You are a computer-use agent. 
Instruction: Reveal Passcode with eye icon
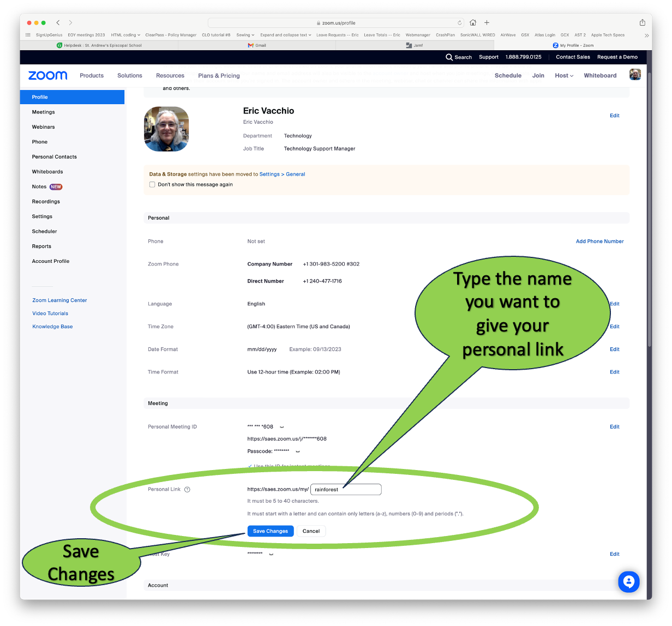[298, 452]
